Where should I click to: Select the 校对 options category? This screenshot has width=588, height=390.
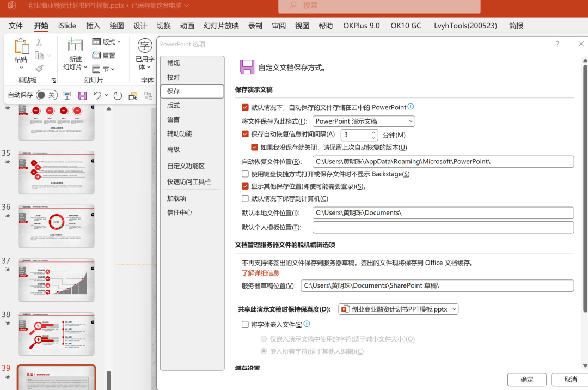(192, 77)
